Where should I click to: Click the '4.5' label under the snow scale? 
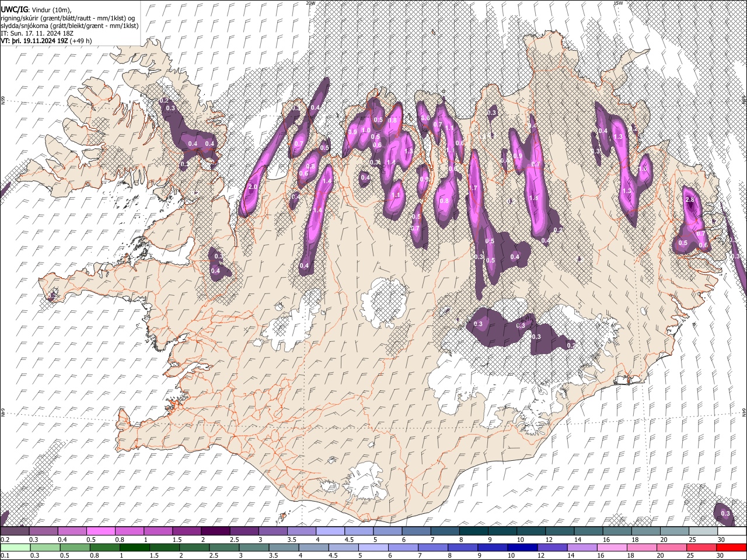[x=349, y=540]
